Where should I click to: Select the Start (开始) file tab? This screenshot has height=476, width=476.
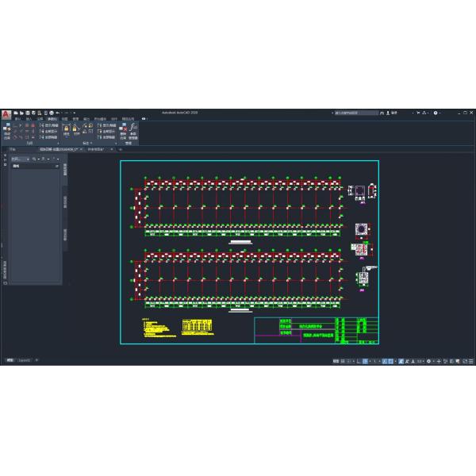coord(12,149)
